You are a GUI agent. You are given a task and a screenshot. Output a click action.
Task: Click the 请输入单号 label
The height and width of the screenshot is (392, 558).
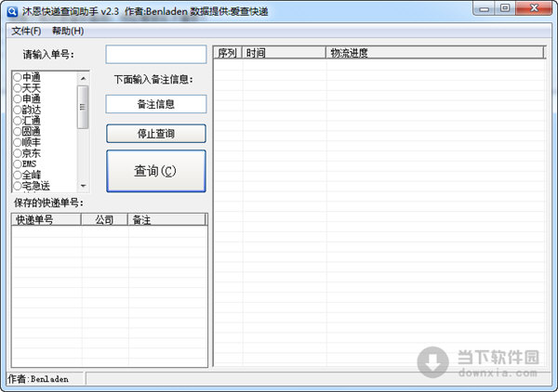48,55
